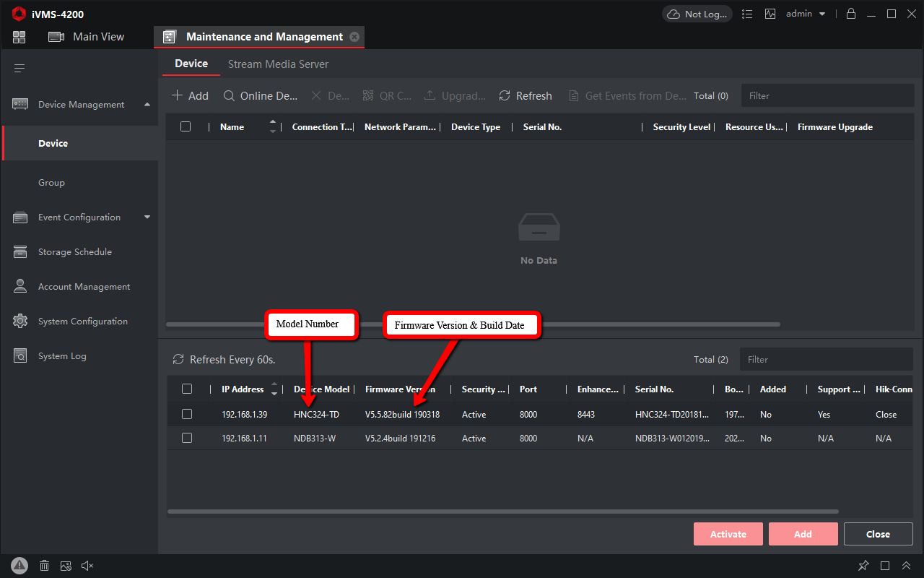The height and width of the screenshot is (578, 924).
Task: Click the System Configuration gear icon
Action: (20, 321)
